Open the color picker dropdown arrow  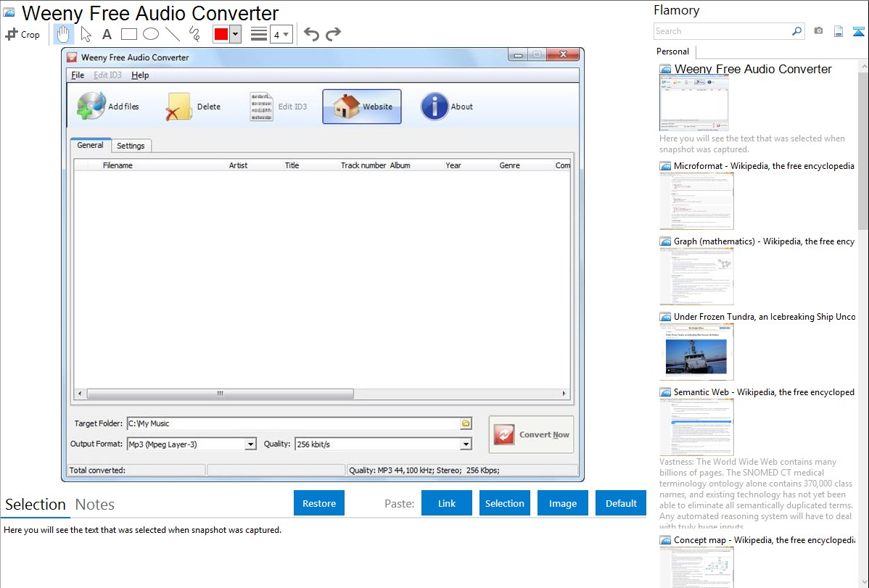pyautogui.click(x=236, y=34)
